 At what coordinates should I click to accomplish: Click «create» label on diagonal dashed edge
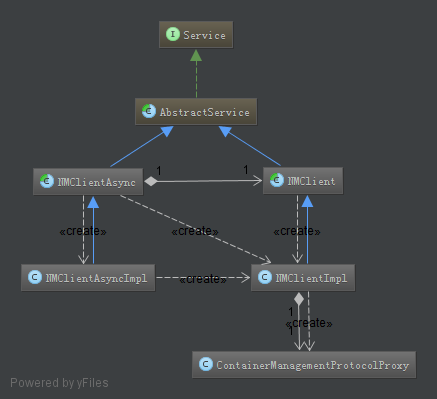point(195,231)
